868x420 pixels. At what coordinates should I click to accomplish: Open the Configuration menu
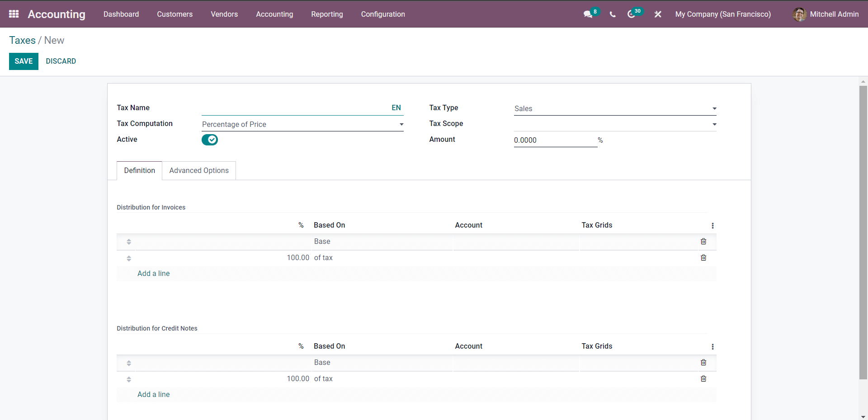383,14
